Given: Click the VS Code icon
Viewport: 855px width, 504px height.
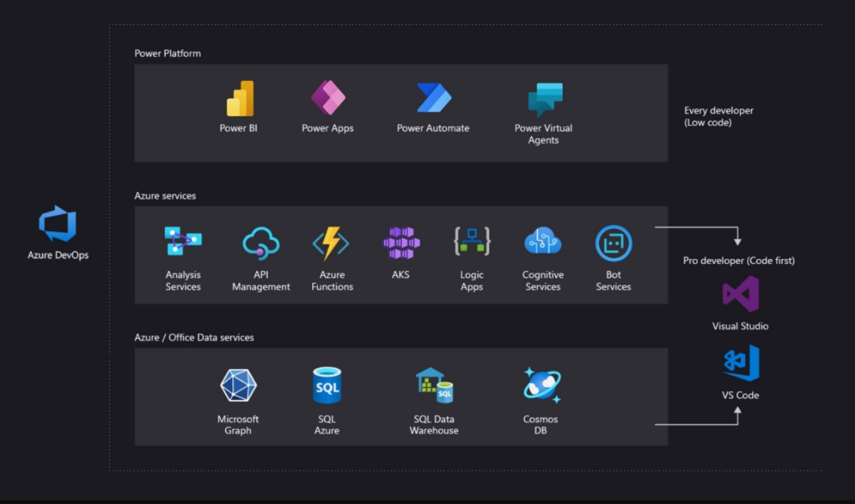Looking at the screenshot, I should (x=741, y=364).
